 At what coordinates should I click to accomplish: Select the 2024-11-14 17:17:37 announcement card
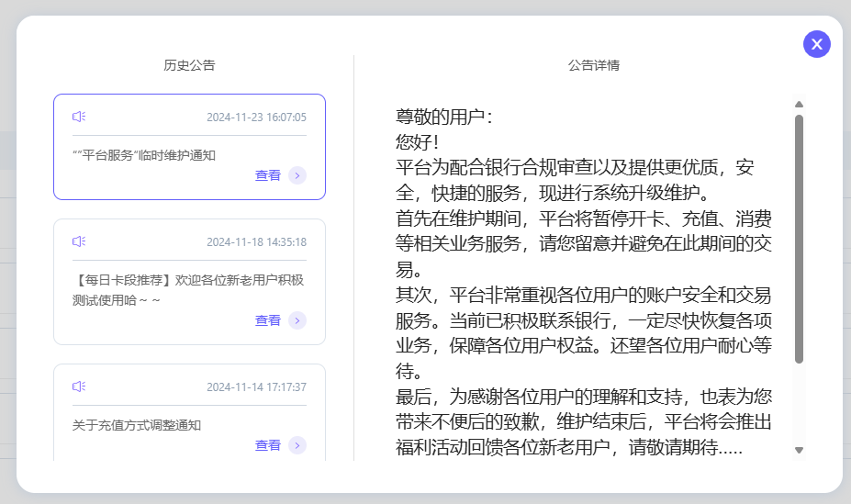[x=189, y=412]
